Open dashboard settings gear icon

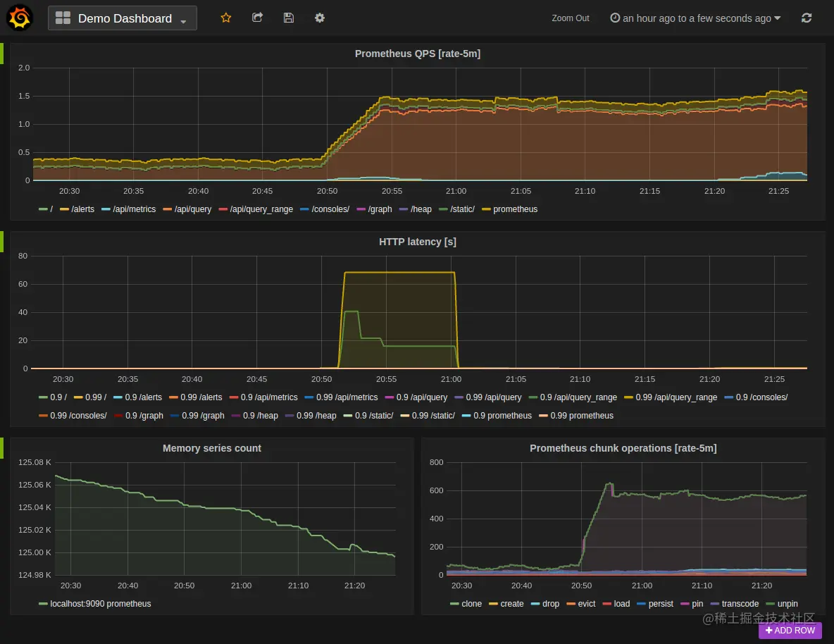pos(320,18)
